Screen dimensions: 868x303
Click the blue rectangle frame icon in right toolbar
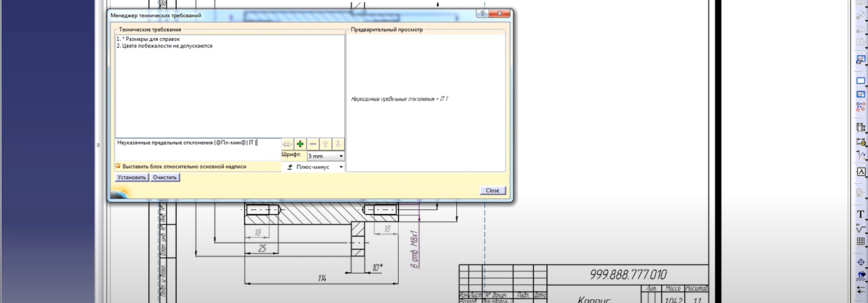point(861,81)
